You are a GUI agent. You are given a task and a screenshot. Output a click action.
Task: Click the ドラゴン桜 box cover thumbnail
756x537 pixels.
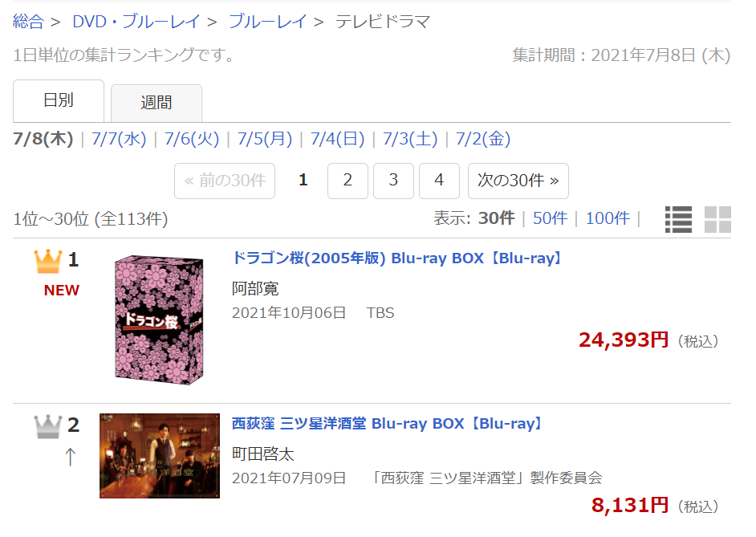click(159, 320)
